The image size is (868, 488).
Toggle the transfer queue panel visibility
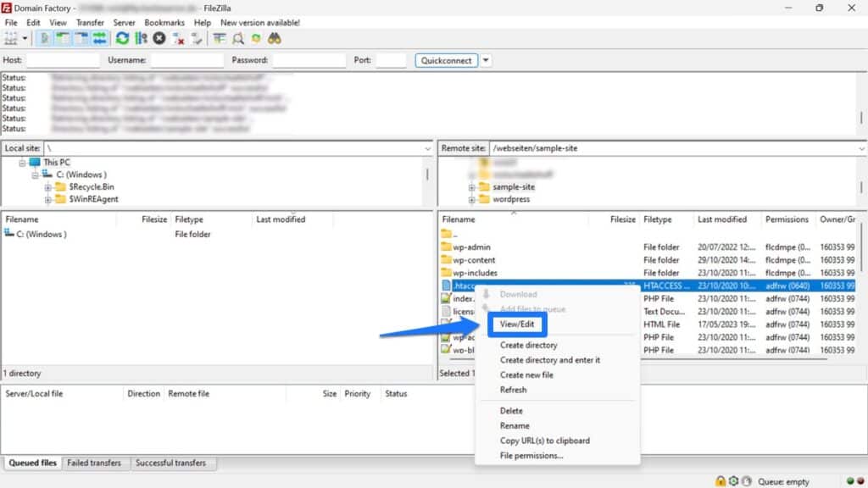pyautogui.click(x=99, y=36)
